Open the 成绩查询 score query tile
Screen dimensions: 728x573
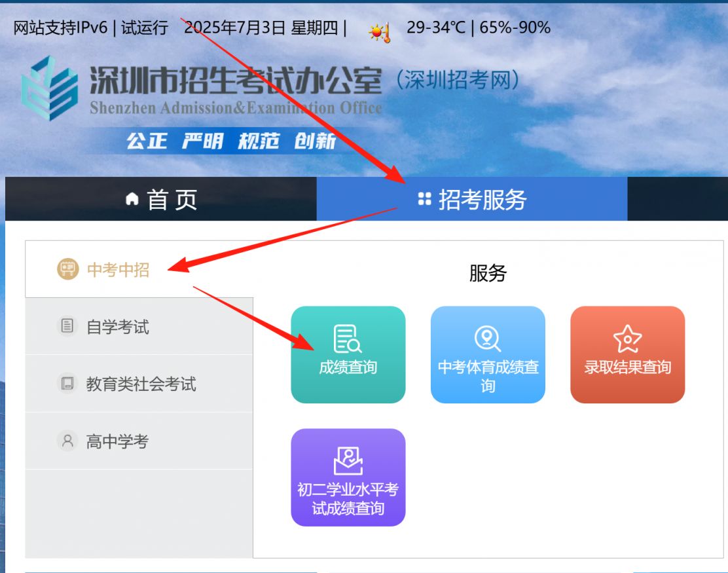[x=348, y=355]
